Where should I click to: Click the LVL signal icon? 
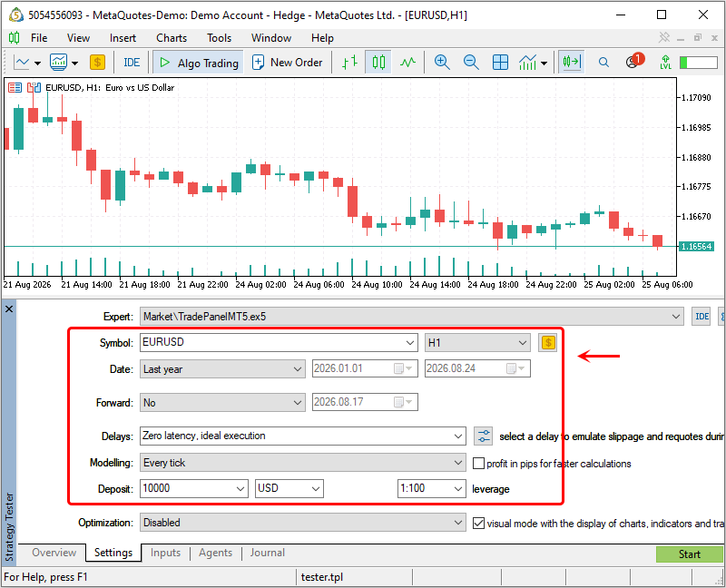665,62
